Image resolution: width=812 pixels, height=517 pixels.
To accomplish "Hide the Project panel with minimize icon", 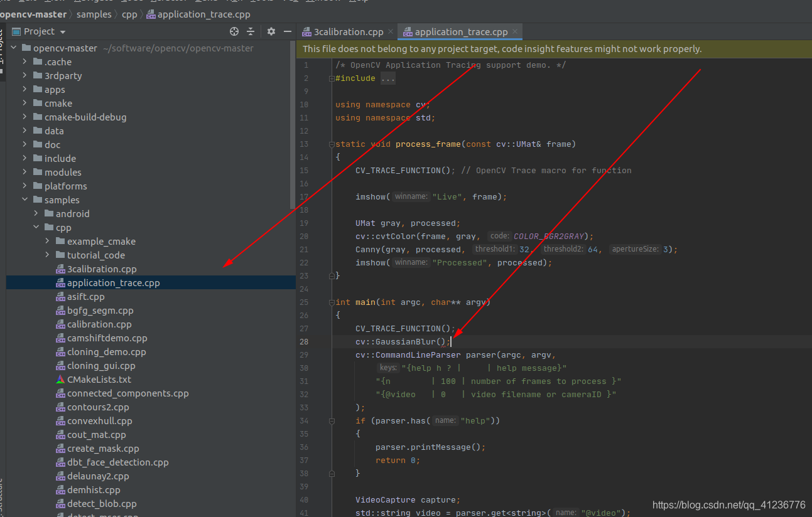I will click(x=288, y=31).
